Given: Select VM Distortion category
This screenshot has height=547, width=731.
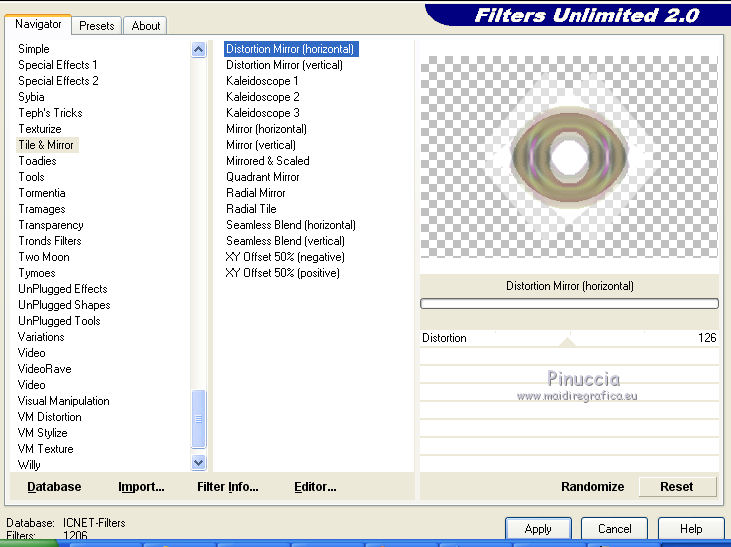Looking at the screenshot, I should pyautogui.click(x=49, y=417).
